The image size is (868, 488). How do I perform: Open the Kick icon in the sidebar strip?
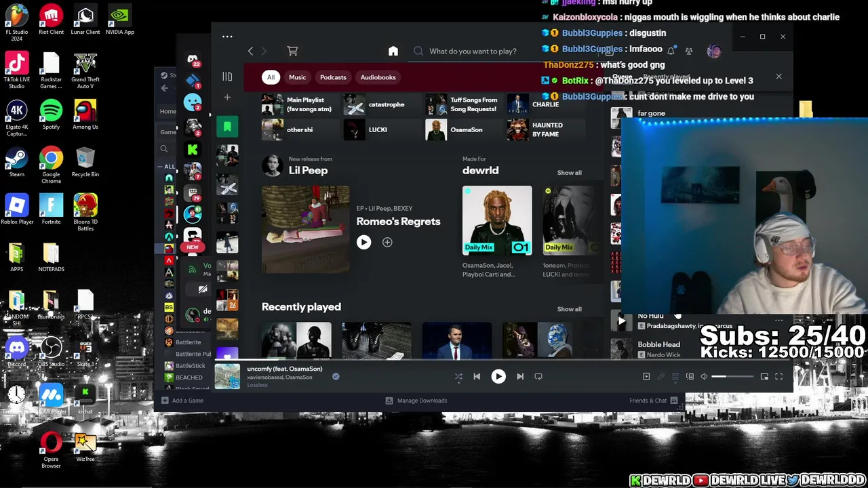pos(193,149)
